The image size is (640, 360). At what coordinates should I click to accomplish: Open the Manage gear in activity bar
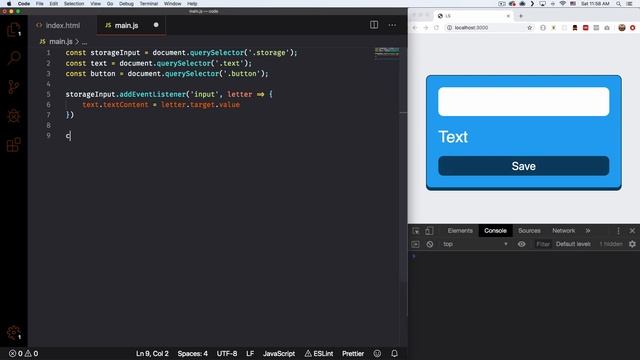click(13, 332)
